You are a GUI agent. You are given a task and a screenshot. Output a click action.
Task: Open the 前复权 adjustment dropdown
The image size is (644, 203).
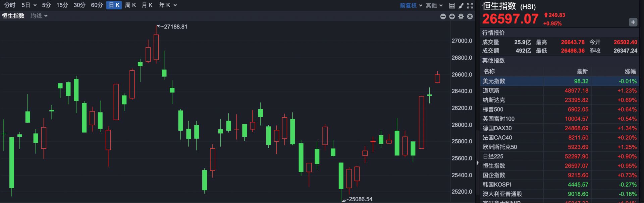411,5
